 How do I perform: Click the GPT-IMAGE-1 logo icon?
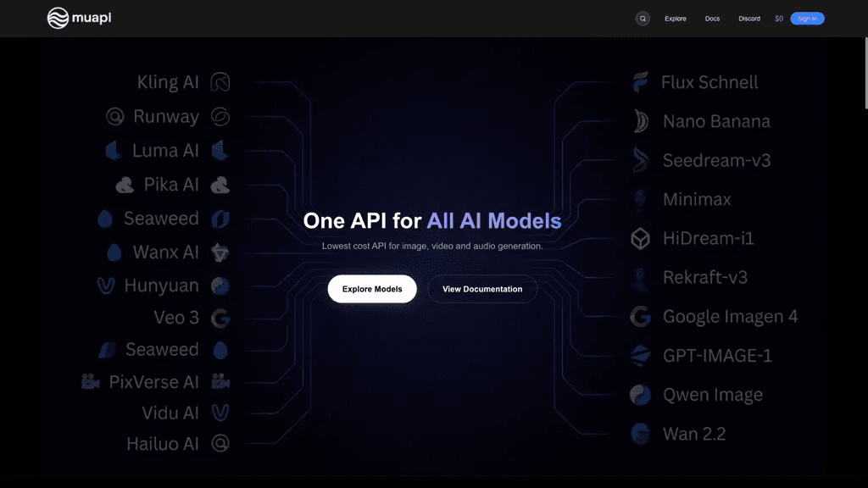point(641,356)
